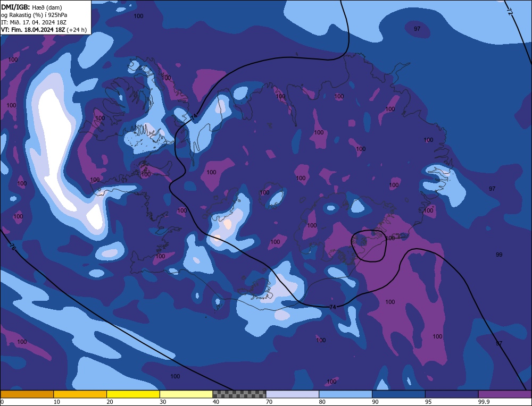Click the medium blue 90–95 legend swatch
This screenshot has width=532, height=406.
(x=398, y=394)
